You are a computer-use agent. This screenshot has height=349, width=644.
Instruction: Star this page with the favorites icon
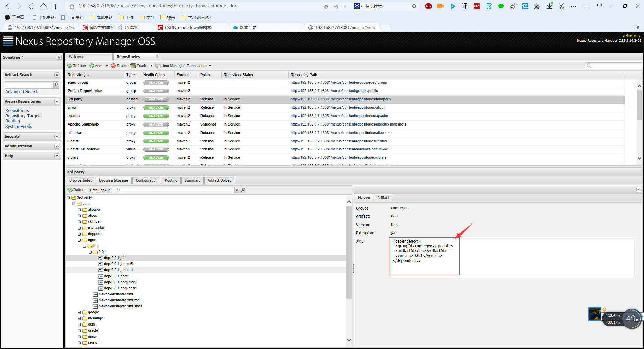pos(72,6)
